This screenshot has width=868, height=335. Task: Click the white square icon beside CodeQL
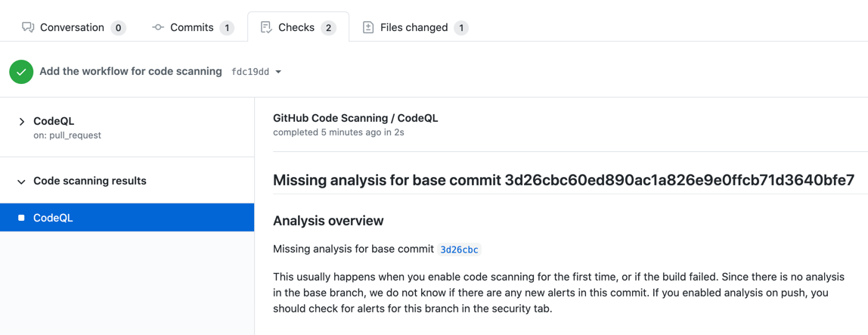click(21, 218)
